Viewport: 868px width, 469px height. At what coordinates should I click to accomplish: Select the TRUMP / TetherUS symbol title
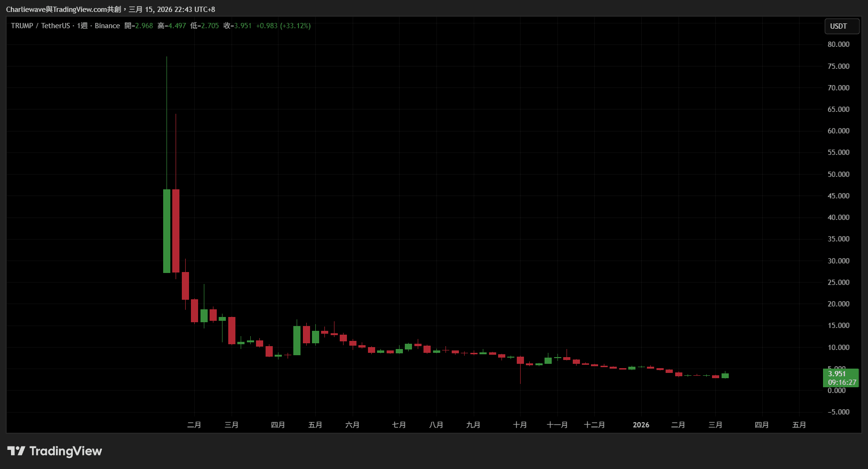click(40, 26)
